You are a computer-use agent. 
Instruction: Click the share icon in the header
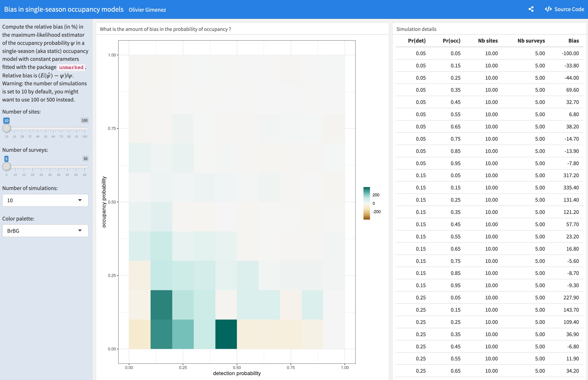click(531, 9)
